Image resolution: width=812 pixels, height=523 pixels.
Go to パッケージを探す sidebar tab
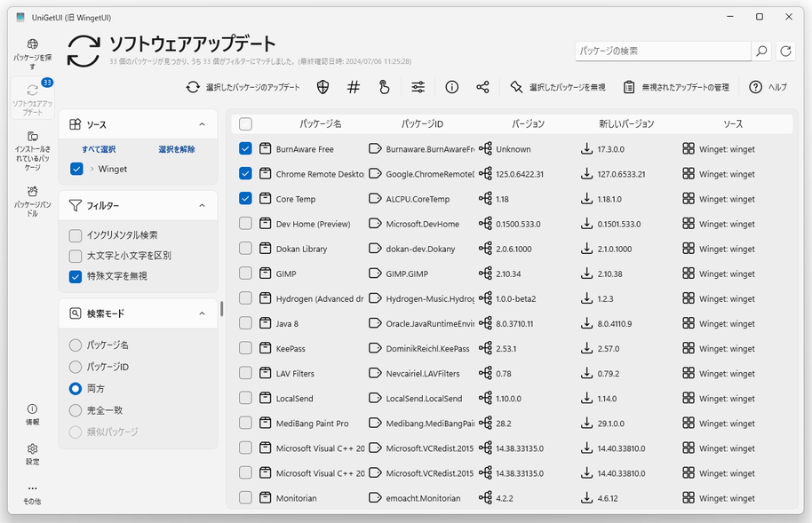click(32, 54)
